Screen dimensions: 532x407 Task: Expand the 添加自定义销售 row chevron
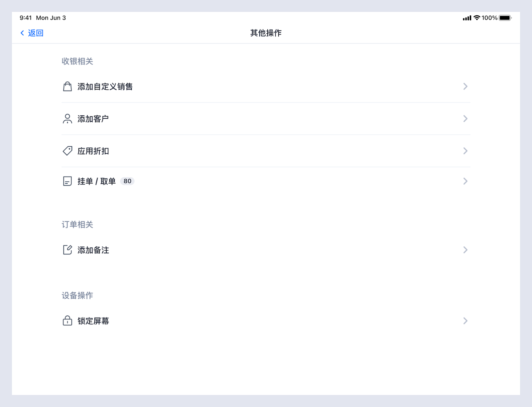pos(465,86)
